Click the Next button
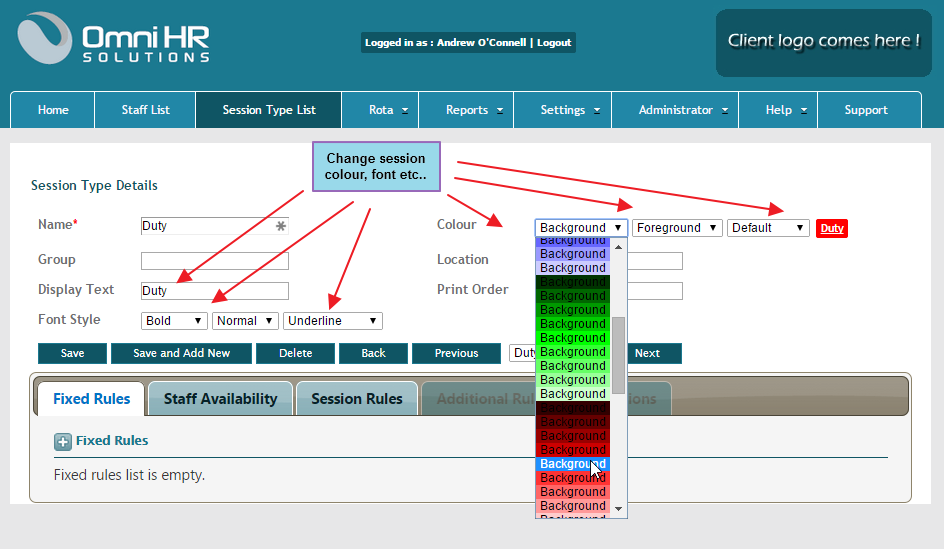 pyautogui.click(x=654, y=353)
